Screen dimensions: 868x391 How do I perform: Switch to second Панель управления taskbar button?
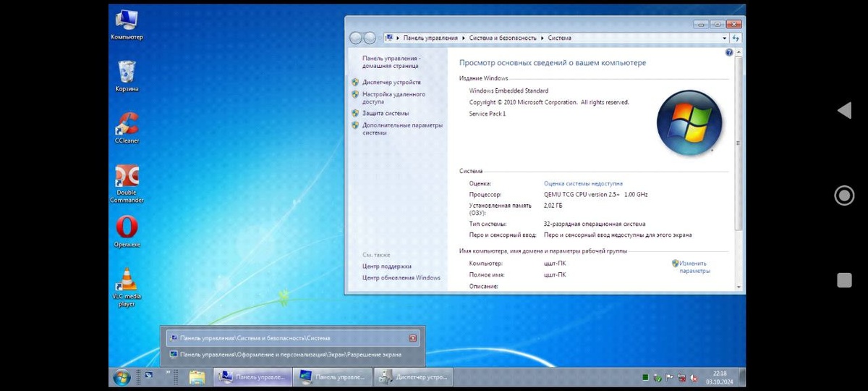(x=333, y=377)
